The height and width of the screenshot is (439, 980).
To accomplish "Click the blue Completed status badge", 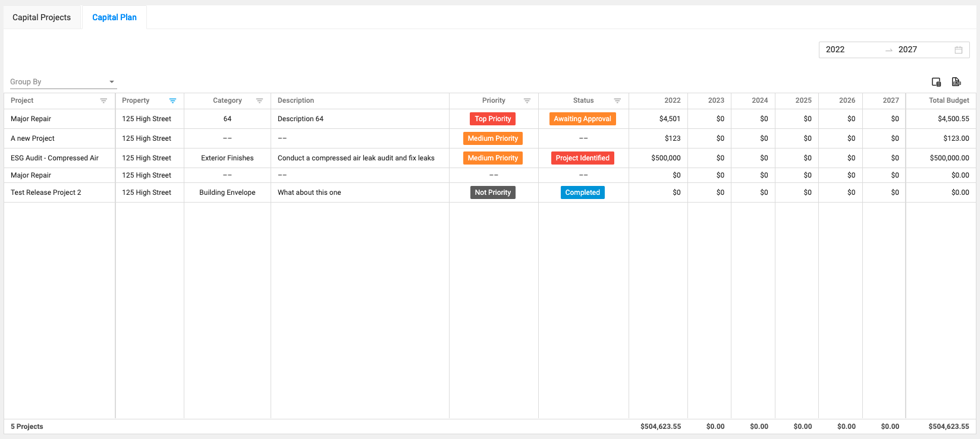I will (x=583, y=192).
